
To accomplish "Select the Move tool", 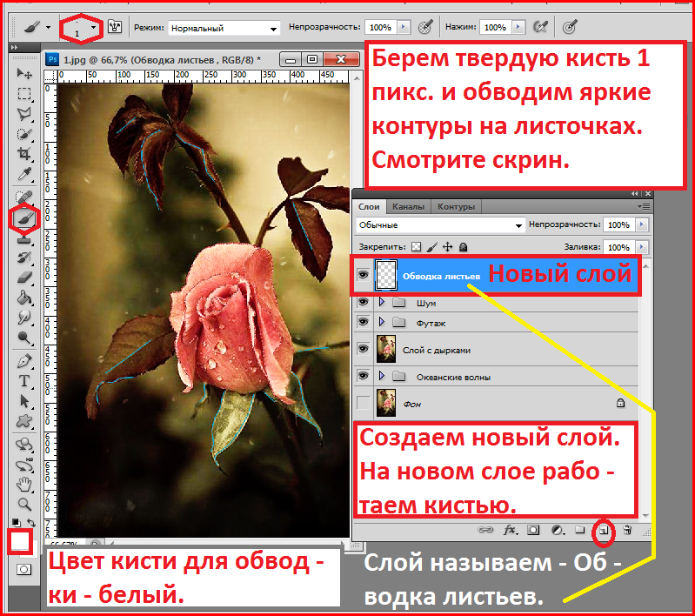I will [24, 73].
